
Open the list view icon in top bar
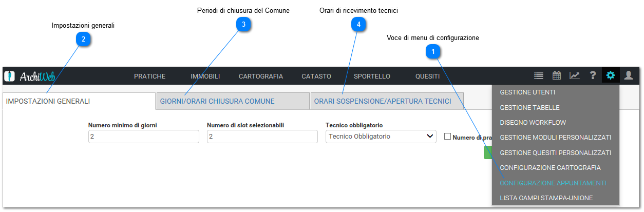coord(538,76)
